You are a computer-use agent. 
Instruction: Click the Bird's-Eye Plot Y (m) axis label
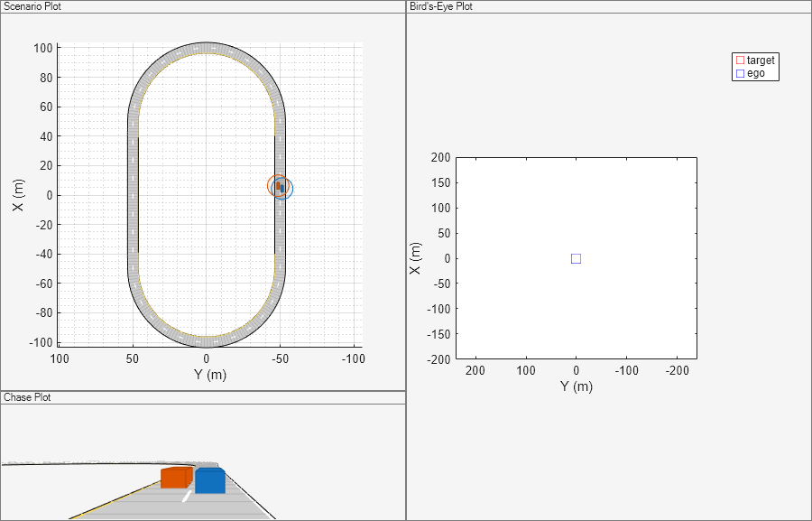(577, 386)
